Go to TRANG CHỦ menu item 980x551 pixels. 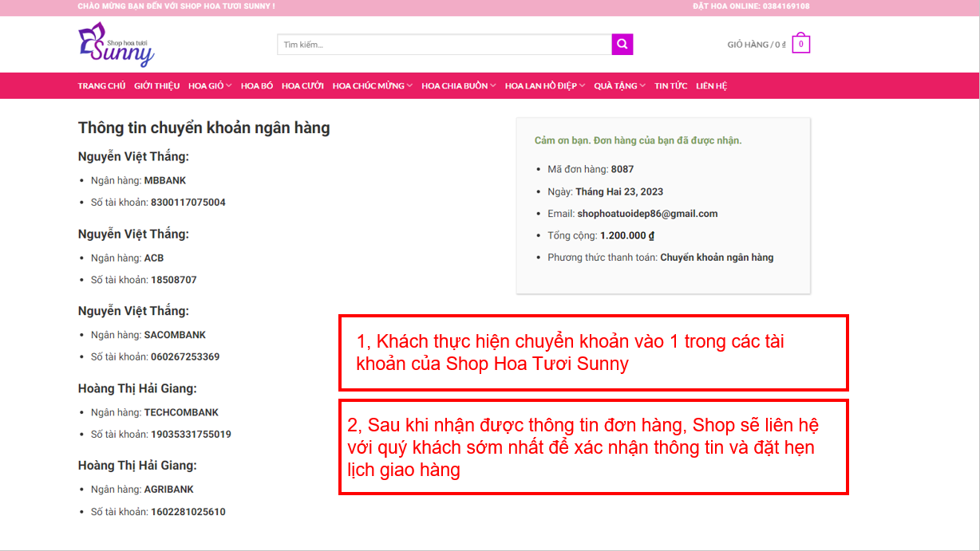(x=101, y=86)
